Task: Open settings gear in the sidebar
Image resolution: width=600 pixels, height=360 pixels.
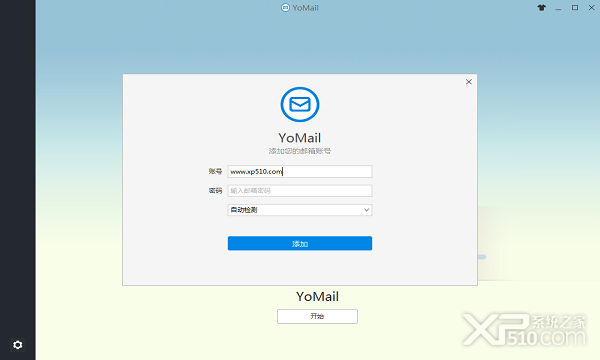Action: click(18, 345)
